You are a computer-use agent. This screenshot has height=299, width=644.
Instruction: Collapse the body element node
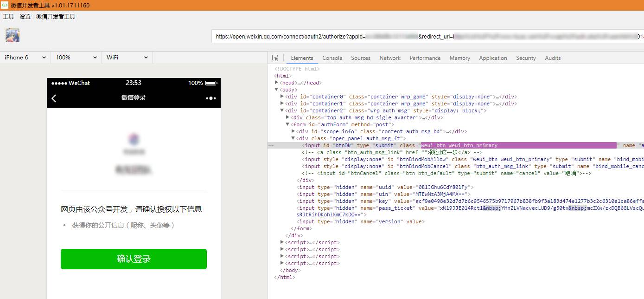click(277, 90)
